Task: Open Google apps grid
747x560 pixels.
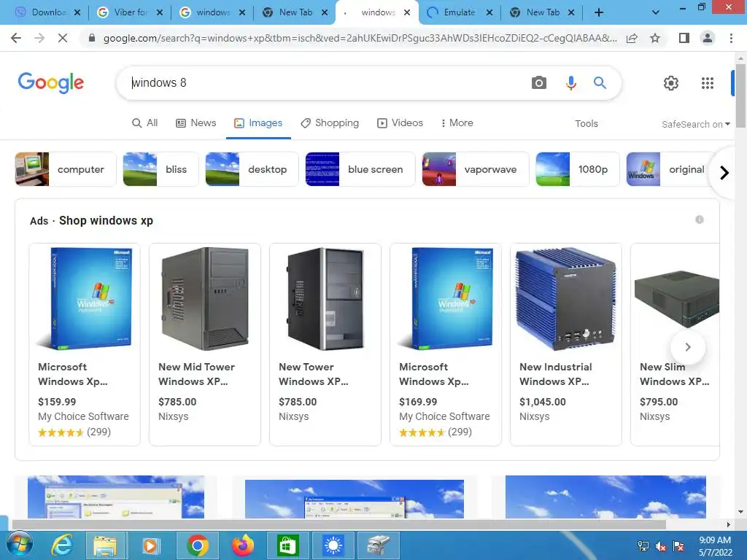Action: (708, 83)
